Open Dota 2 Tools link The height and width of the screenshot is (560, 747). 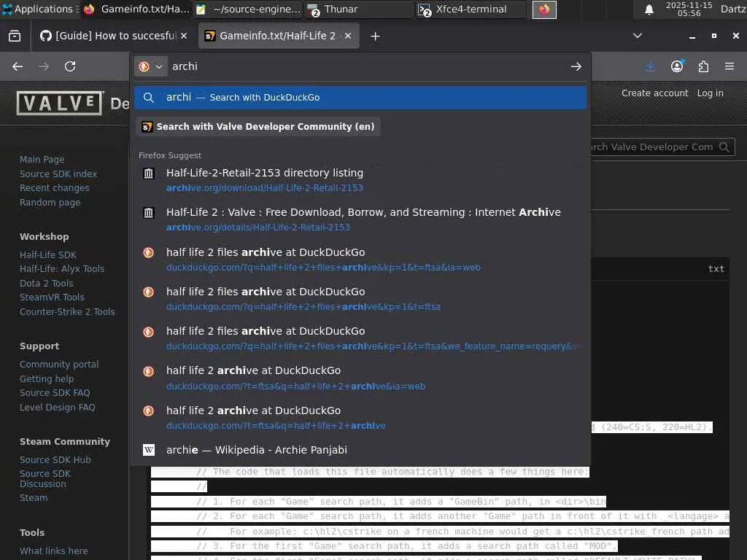point(46,284)
